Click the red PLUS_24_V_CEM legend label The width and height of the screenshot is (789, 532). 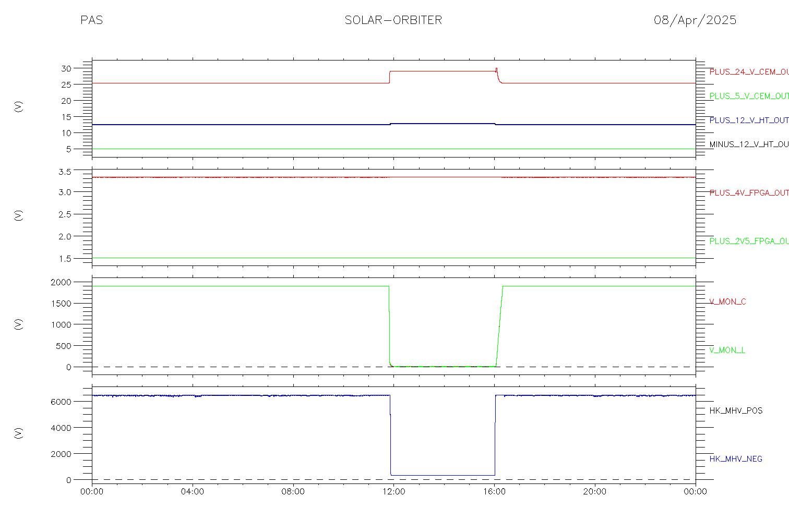(x=749, y=72)
